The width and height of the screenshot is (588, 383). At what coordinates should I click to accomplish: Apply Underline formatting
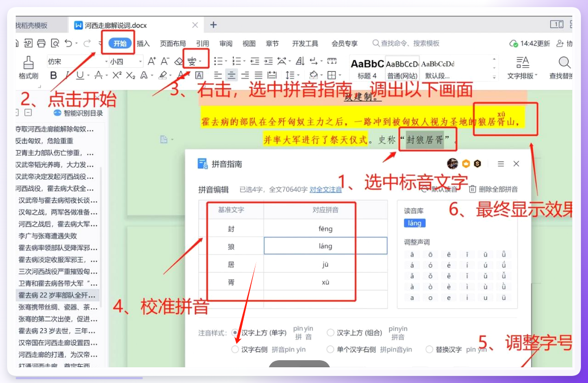tap(80, 75)
